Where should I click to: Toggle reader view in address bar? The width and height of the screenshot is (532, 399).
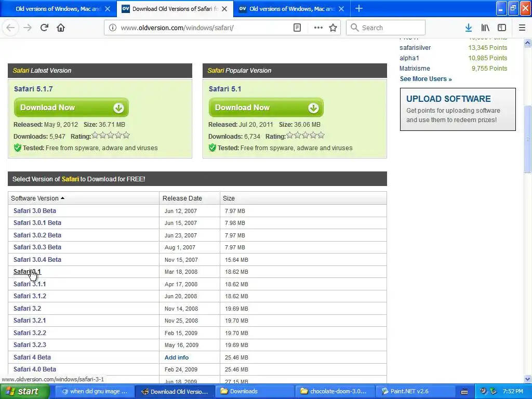coord(297,28)
